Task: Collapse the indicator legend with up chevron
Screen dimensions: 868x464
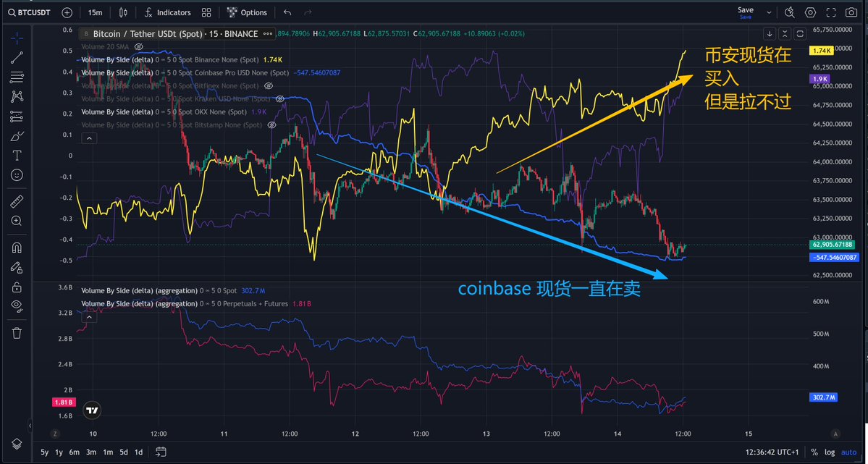Action: click(x=89, y=138)
